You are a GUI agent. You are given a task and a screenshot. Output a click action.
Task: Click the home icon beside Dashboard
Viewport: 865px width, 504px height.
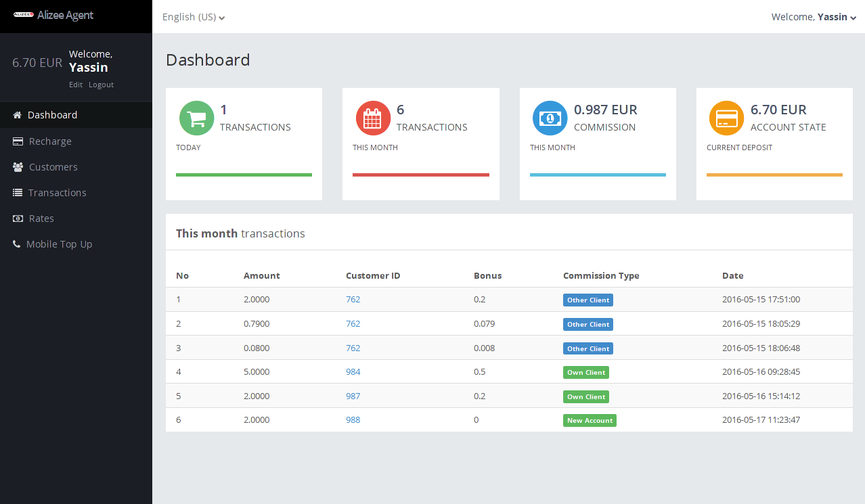(x=18, y=115)
